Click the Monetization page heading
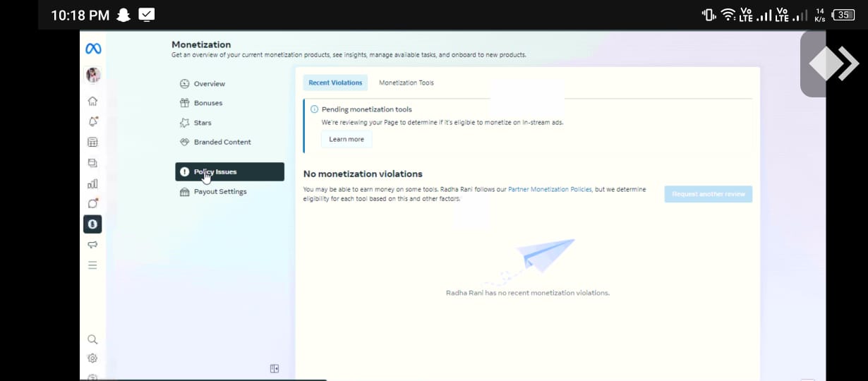Screen dimensions: 868x381 point(201,44)
